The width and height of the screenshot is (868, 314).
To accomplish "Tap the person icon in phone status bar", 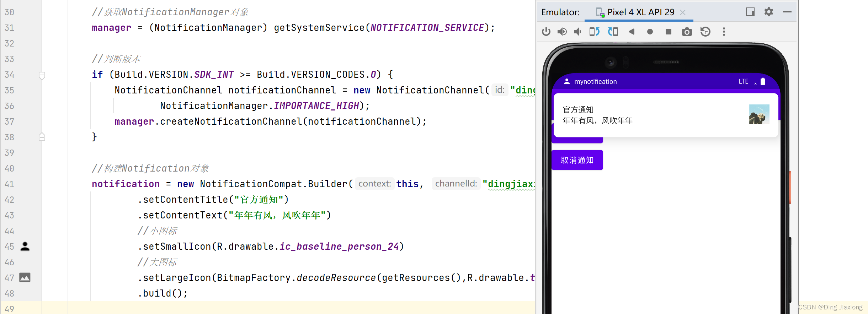I will point(567,82).
